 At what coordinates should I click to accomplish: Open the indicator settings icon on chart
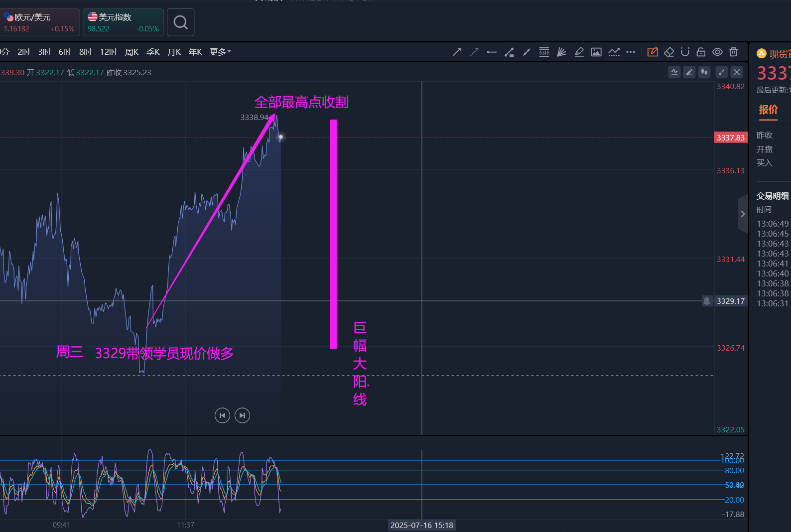[x=674, y=72]
